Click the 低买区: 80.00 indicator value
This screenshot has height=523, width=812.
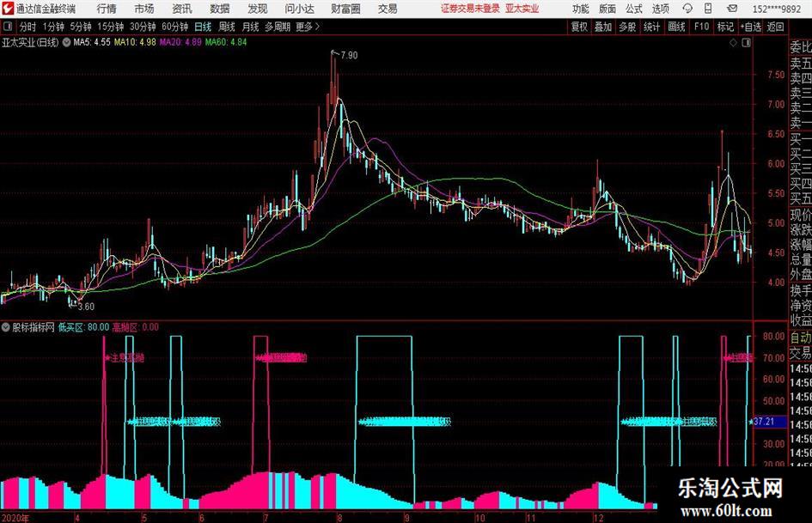pyautogui.click(x=83, y=327)
